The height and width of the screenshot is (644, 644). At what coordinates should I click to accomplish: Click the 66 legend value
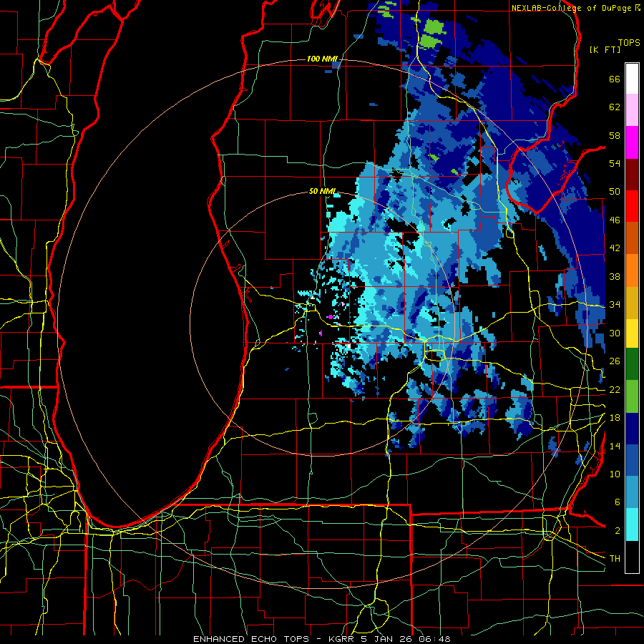tap(615, 79)
